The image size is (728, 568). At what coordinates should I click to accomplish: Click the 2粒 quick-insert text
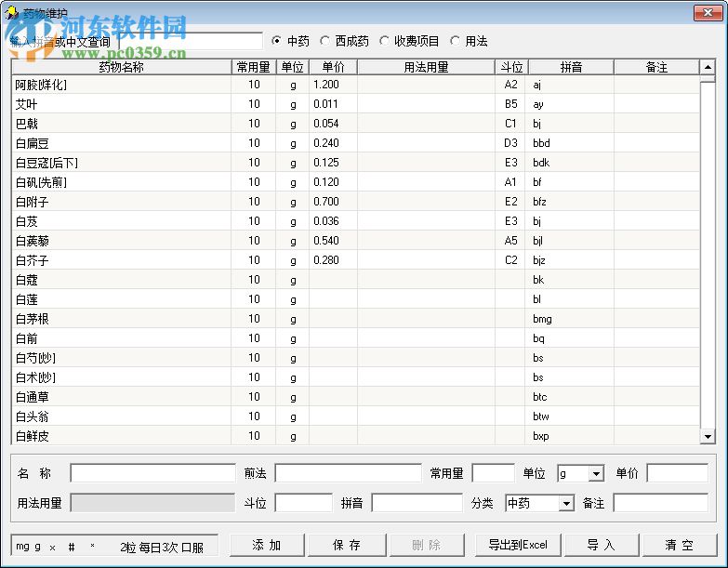pos(127,548)
